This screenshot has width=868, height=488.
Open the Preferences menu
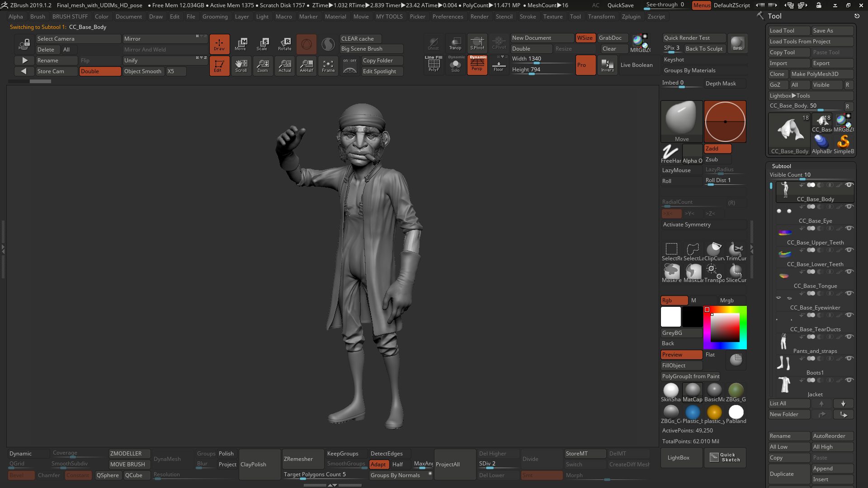tap(448, 17)
